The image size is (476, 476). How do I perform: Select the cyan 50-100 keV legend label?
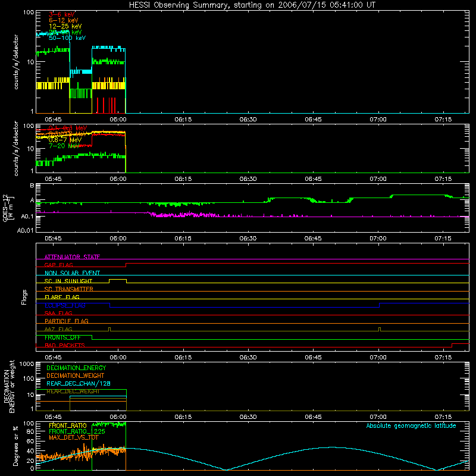(x=67, y=38)
